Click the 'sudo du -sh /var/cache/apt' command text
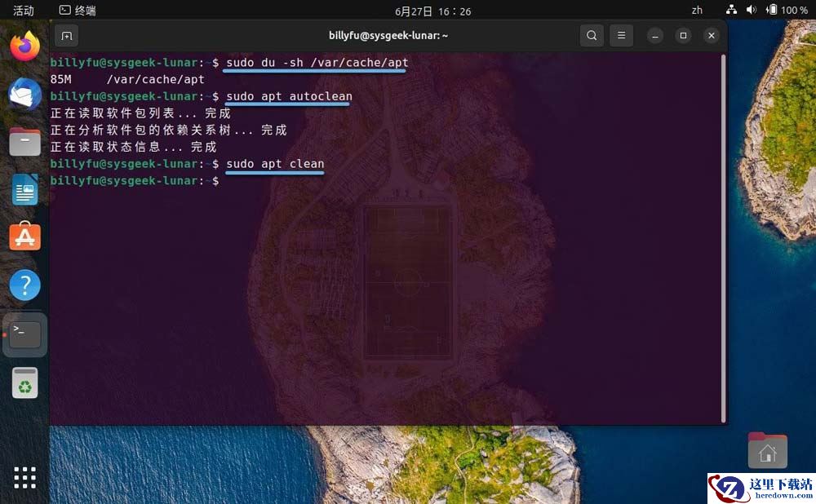Screen dimensions: 816x504 tap(317, 63)
